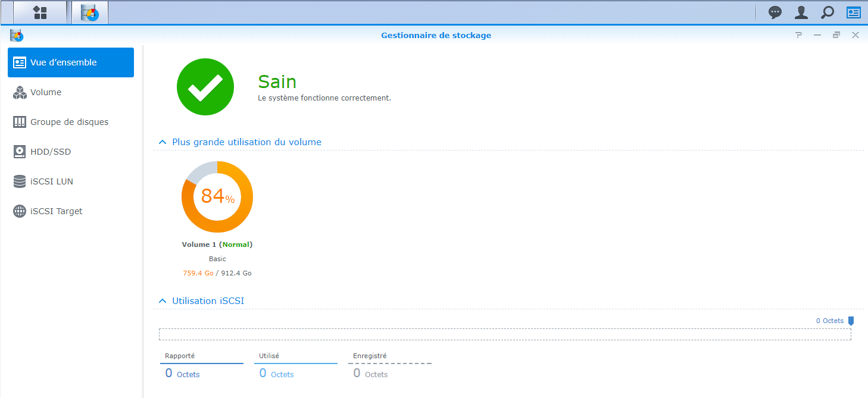
Task: Click the 84% volume usage donut chart
Action: pos(217,196)
